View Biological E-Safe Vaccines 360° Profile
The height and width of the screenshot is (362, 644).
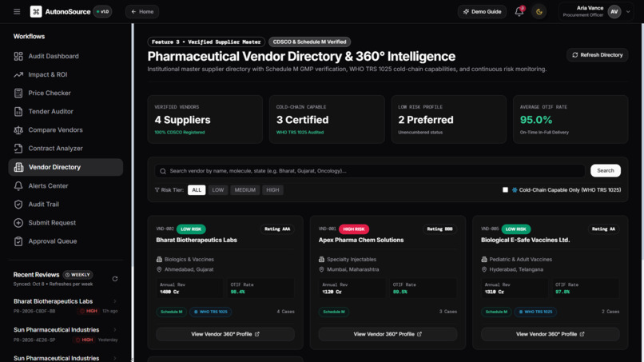tap(550, 334)
